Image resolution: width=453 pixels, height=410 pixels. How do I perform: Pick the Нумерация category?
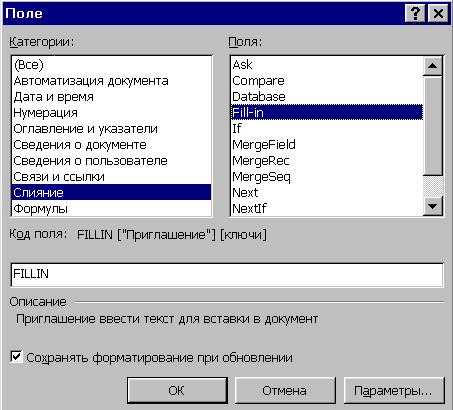click(x=111, y=113)
